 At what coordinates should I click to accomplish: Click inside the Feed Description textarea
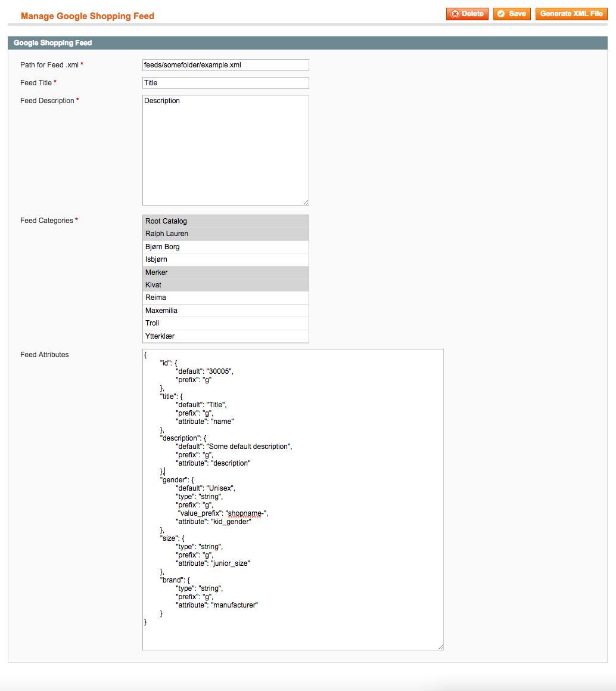(x=226, y=150)
